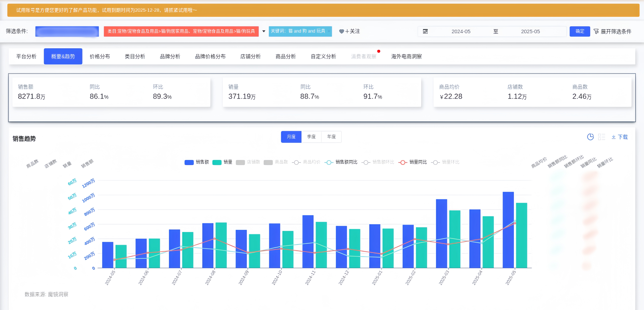644x310 pixels.
Task: Open 商品分析 tab
Action: (286, 56)
